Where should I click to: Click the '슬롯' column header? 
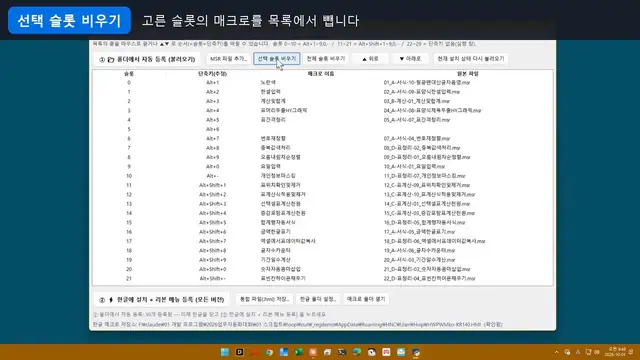pyautogui.click(x=129, y=74)
